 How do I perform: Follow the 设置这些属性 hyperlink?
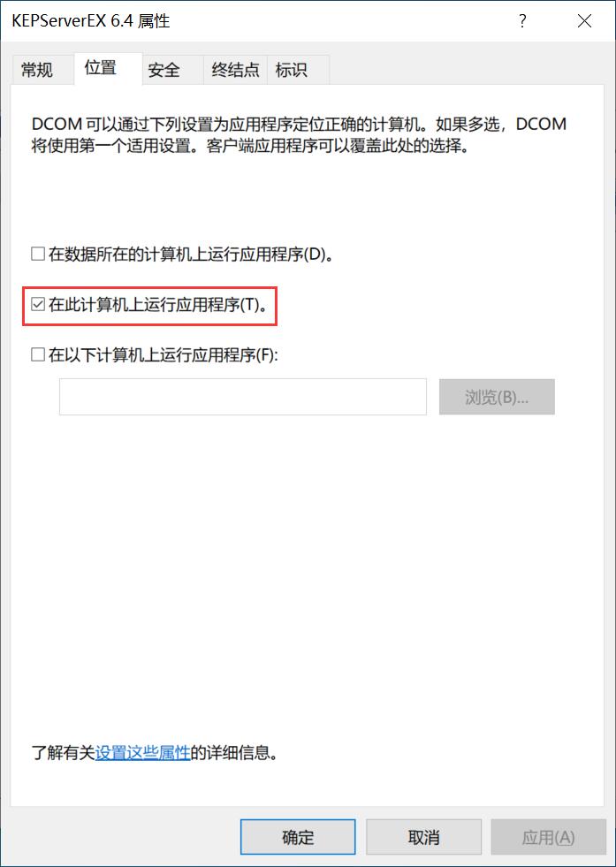(142, 752)
